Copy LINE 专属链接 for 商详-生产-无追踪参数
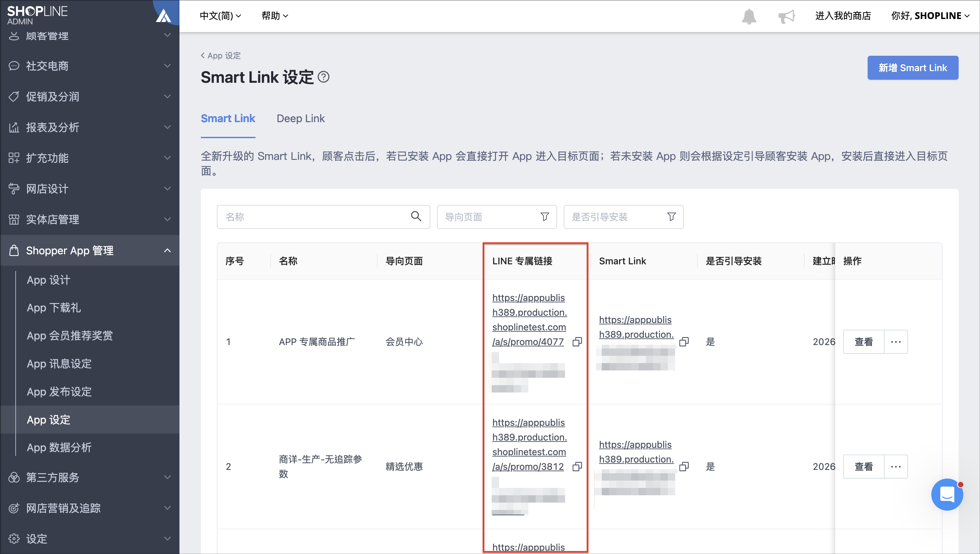The width and height of the screenshot is (980, 554). [577, 467]
